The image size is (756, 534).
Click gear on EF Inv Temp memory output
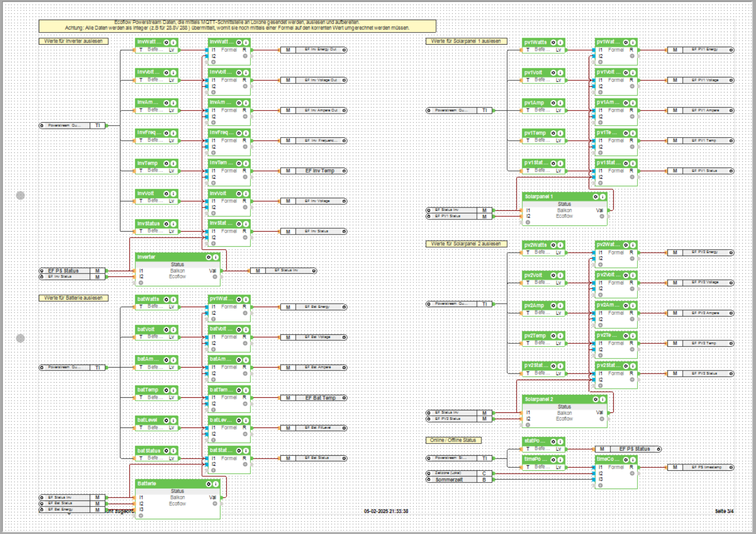coord(344,171)
